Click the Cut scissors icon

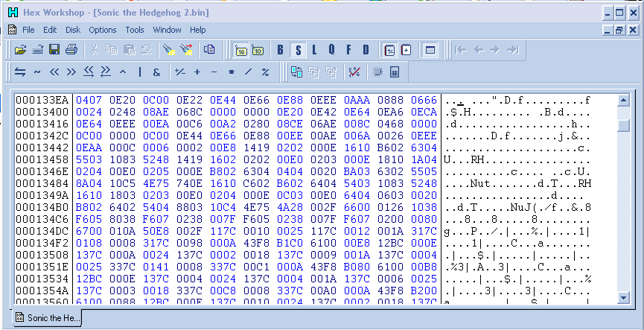[95, 50]
